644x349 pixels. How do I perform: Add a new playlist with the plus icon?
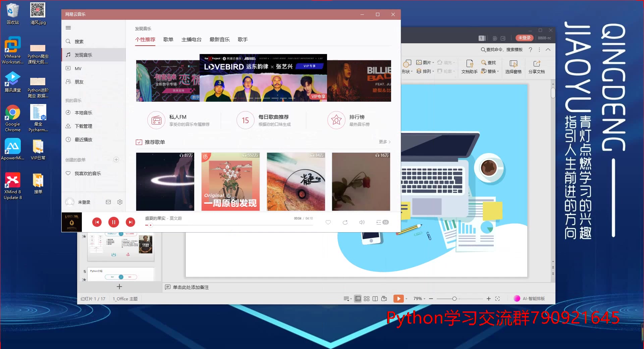(x=116, y=160)
